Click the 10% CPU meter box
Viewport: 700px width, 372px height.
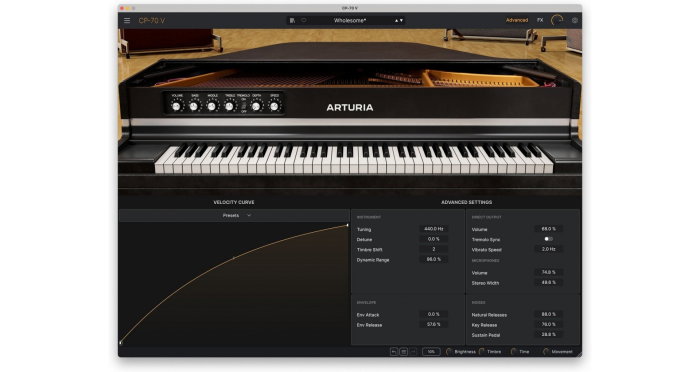tap(431, 352)
